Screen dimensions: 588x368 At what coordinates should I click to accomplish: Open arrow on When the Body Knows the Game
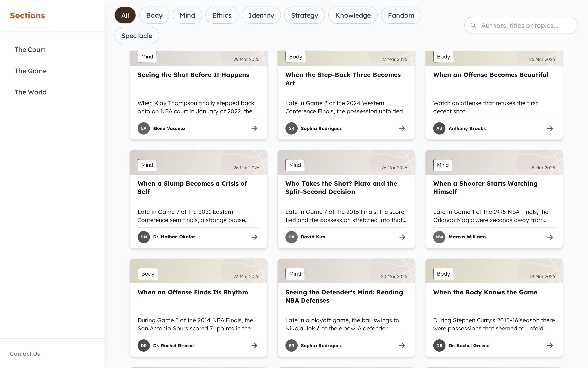pos(550,345)
